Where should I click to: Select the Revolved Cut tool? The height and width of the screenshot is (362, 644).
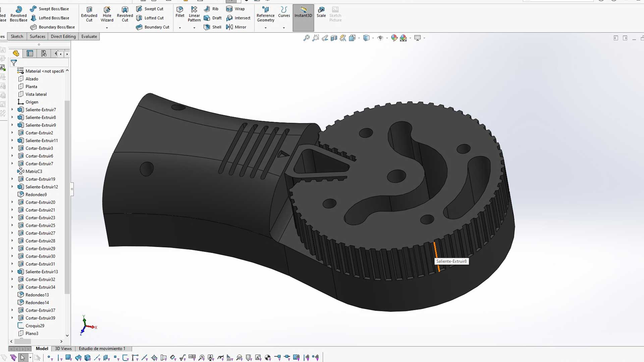125,14
